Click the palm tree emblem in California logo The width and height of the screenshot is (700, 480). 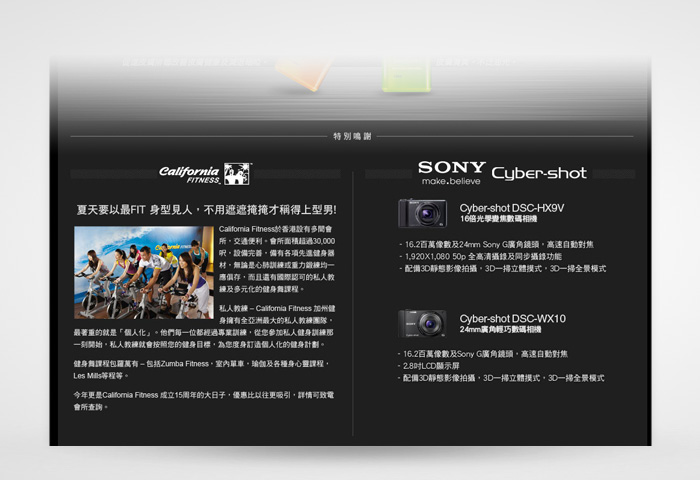tap(237, 174)
